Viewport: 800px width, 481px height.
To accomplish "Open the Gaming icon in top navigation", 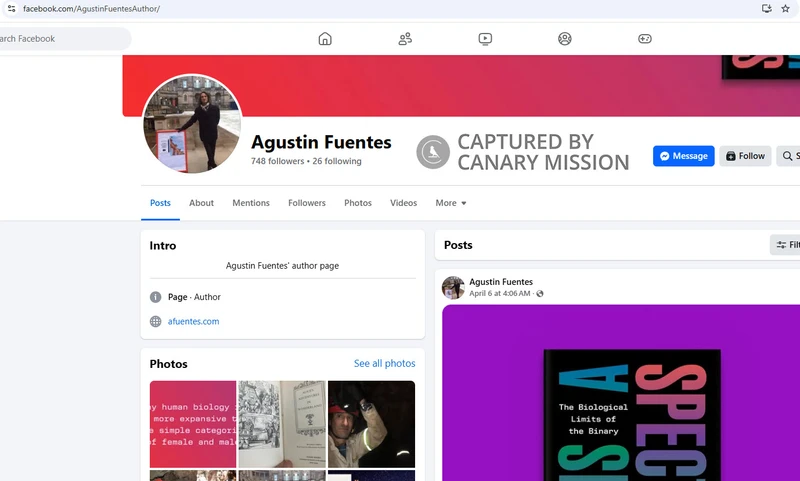I will pos(645,39).
